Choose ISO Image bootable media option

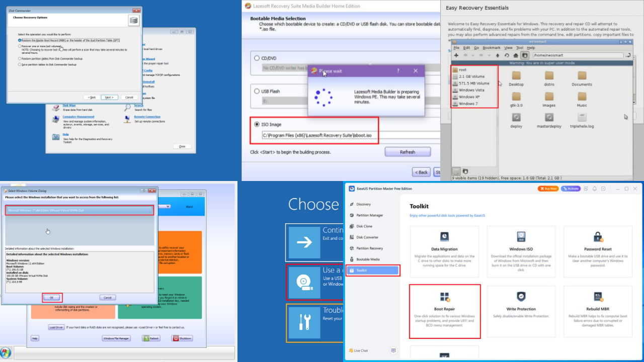[268, 124]
